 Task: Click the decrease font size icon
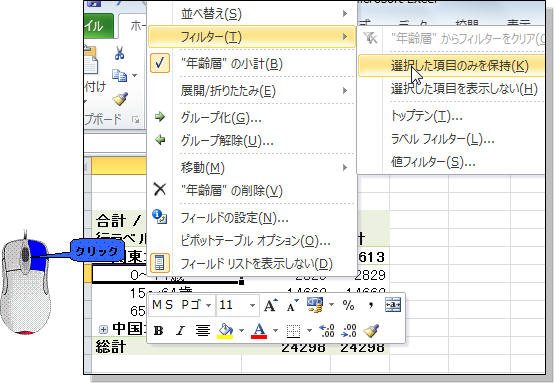(x=293, y=305)
